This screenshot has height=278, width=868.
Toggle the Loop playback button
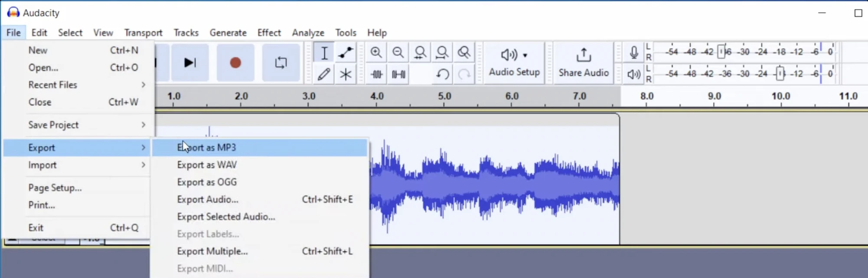tap(281, 63)
